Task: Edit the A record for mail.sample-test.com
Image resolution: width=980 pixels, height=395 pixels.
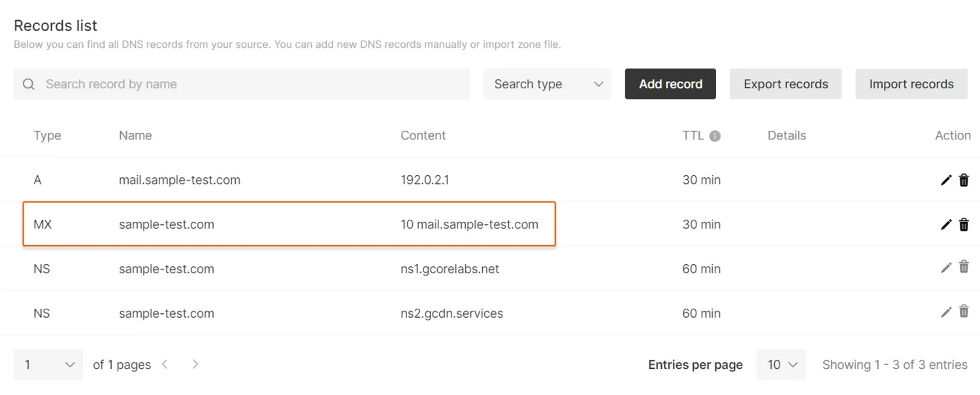Action: (945, 180)
